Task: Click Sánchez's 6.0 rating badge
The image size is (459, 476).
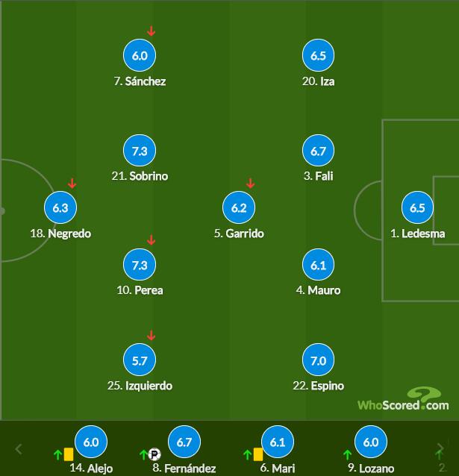Action: 140,56
